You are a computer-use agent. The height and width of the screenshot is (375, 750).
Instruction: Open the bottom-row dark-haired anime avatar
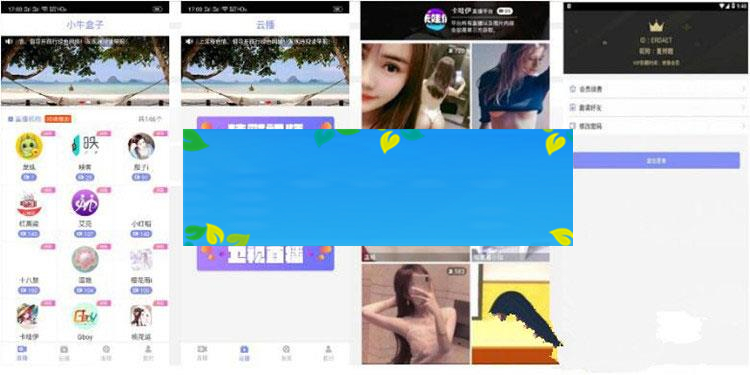pos(141,316)
